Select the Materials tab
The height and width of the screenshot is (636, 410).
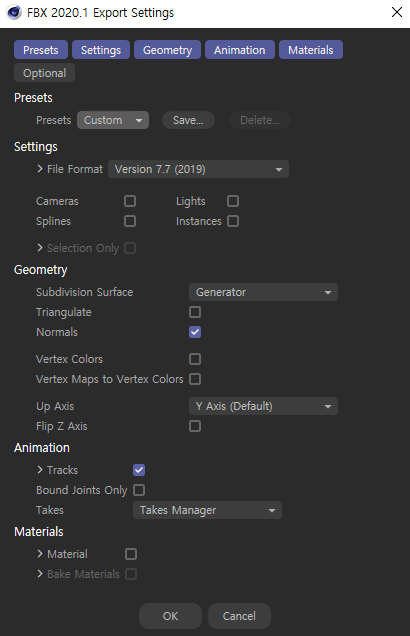tap(311, 50)
